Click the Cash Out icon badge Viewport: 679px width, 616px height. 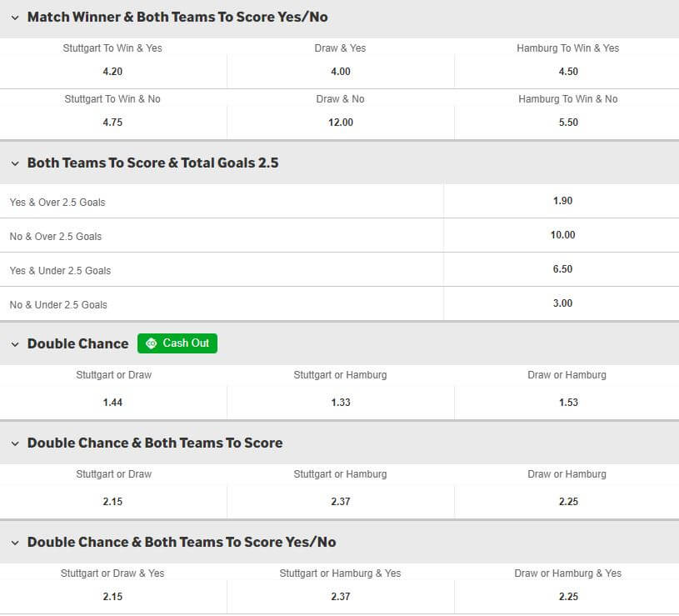point(177,343)
